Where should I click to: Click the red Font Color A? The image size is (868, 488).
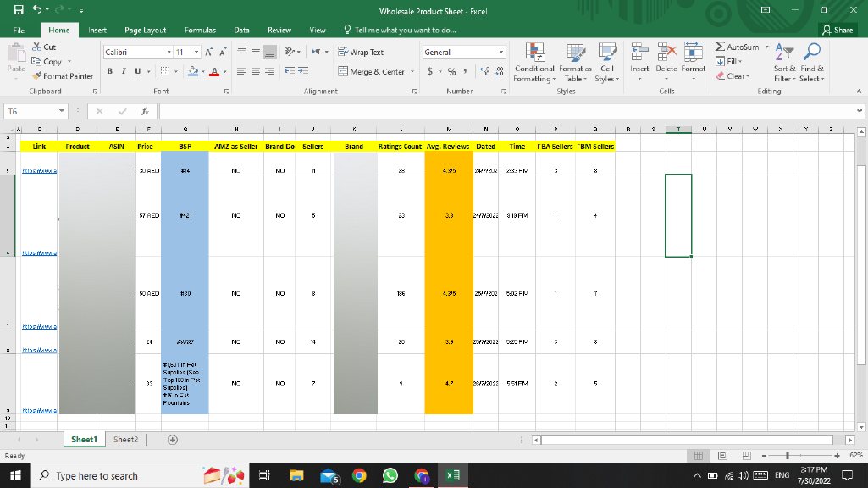coord(215,71)
